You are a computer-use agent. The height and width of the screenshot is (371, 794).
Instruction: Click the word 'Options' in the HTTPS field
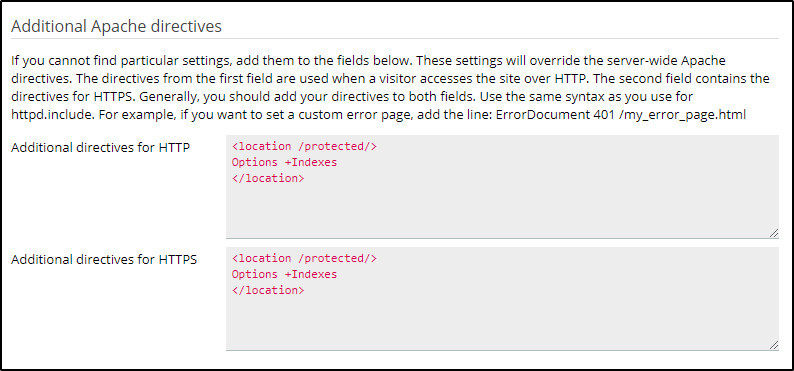[255, 274]
